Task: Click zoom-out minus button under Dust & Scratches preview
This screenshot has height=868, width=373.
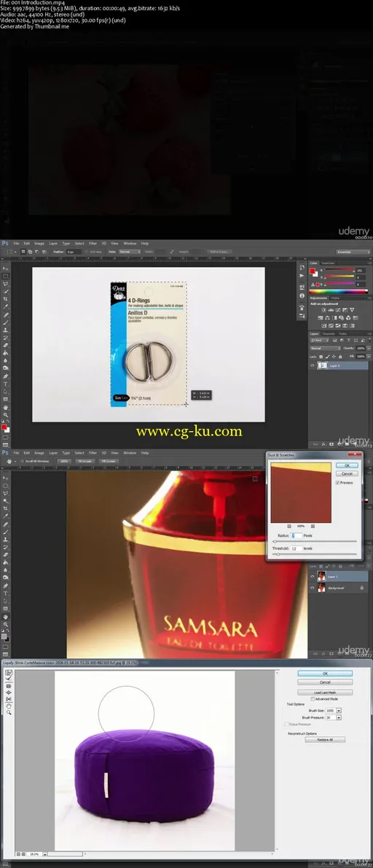Action: (289, 526)
